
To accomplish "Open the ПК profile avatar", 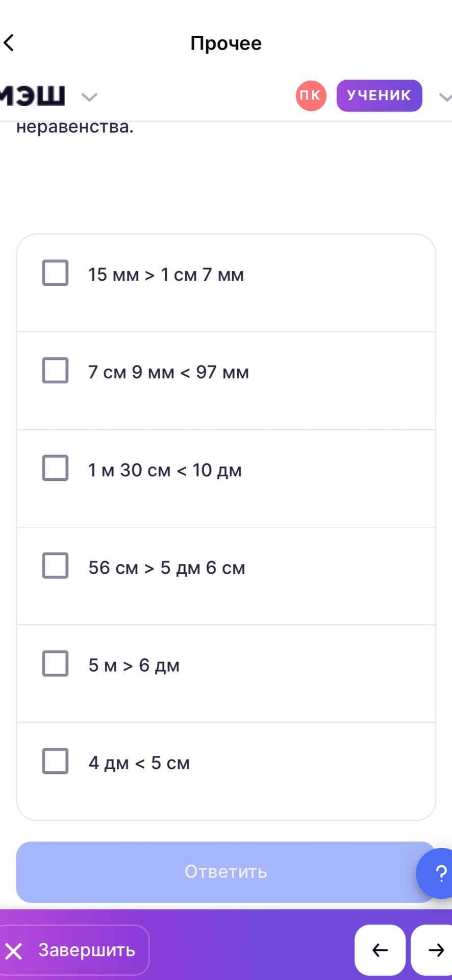I will click(x=311, y=95).
